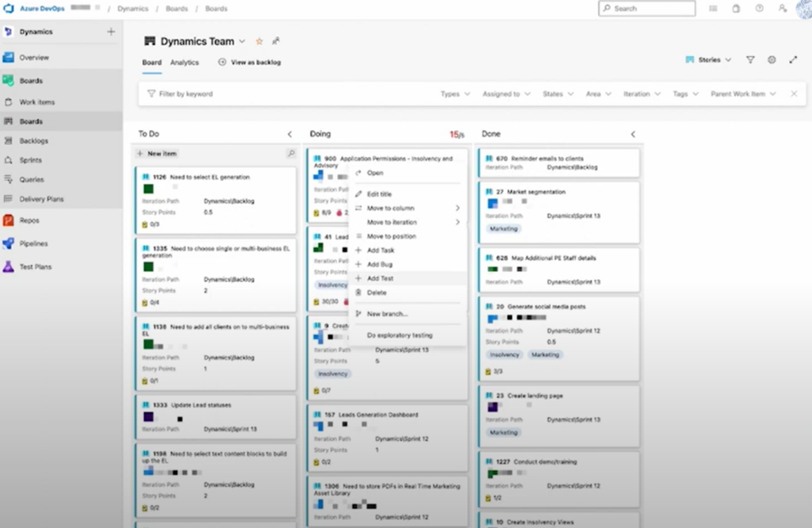Open board settings gear icon
The width and height of the screenshot is (812, 528).
[772, 60]
